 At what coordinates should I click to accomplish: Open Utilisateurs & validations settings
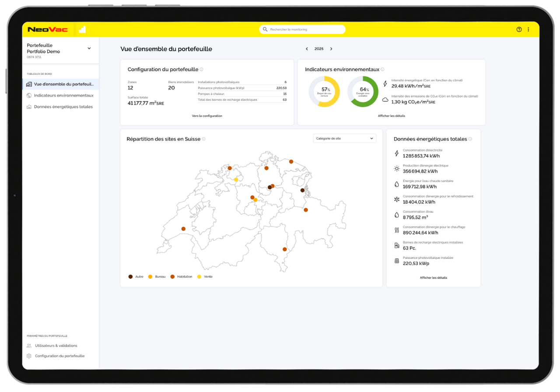click(x=56, y=346)
